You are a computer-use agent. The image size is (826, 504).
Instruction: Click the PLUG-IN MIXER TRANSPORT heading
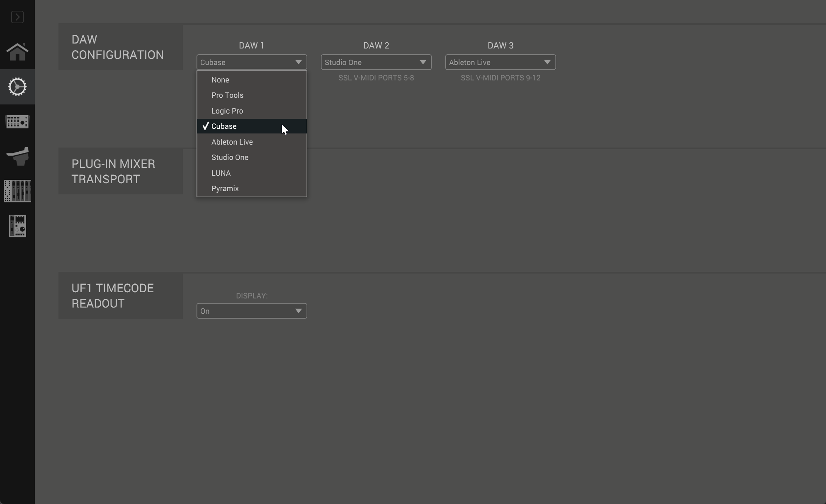click(x=113, y=171)
